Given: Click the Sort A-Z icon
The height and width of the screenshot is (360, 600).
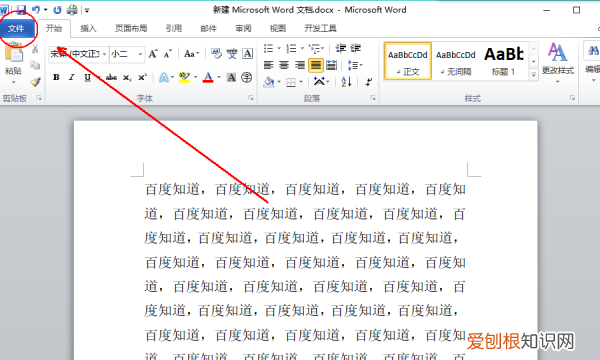Looking at the screenshot, I should (347, 81).
